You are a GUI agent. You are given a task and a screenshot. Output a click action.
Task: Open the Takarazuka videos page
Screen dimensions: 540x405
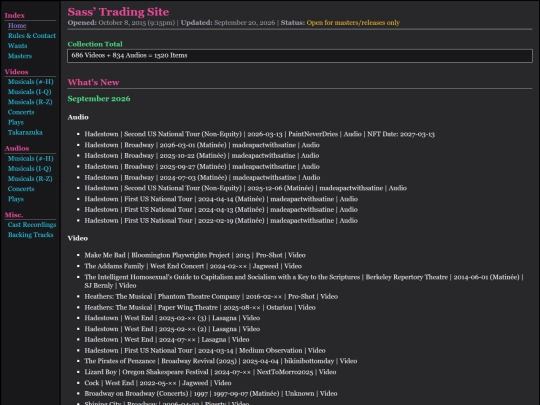point(25,132)
